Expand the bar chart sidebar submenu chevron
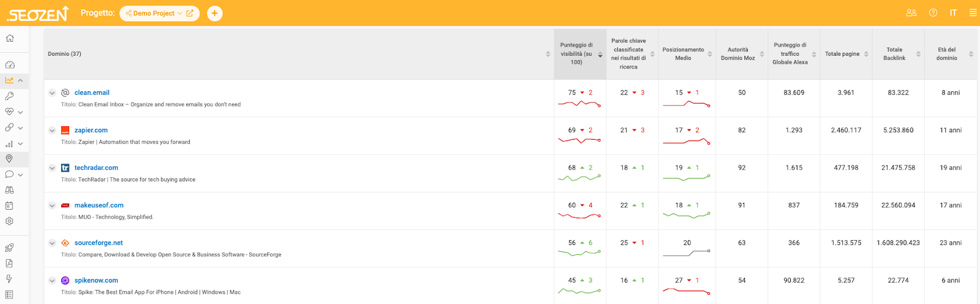The width and height of the screenshot is (980, 304). pos(20,143)
